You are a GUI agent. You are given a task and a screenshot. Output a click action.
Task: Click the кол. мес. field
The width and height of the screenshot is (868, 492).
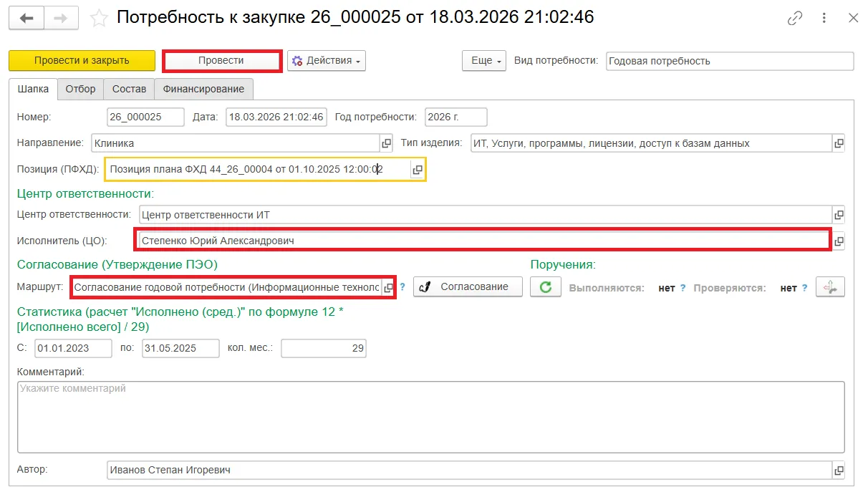click(x=324, y=348)
